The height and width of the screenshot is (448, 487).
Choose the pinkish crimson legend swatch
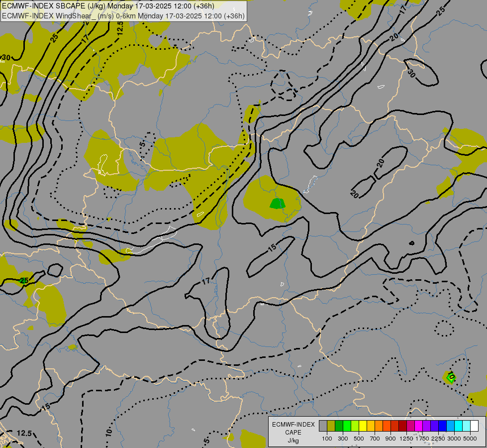pyautogui.click(x=411, y=426)
